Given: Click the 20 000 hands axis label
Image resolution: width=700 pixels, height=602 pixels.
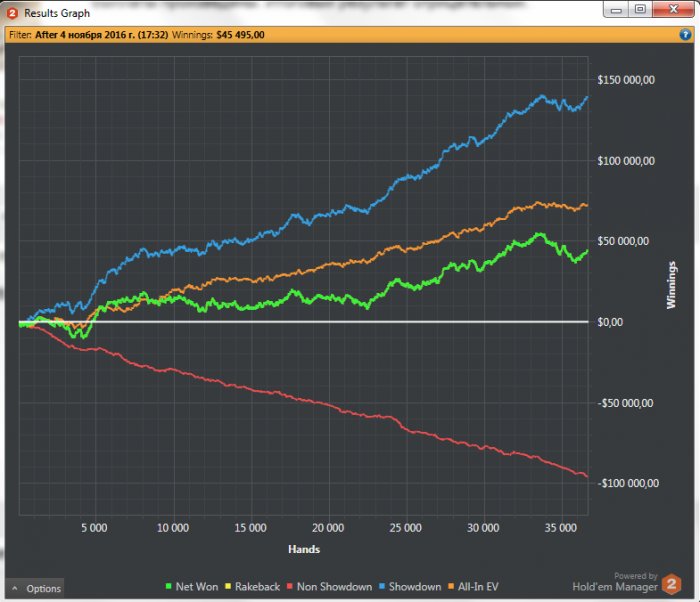Looking at the screenshot, I should 328,528.
